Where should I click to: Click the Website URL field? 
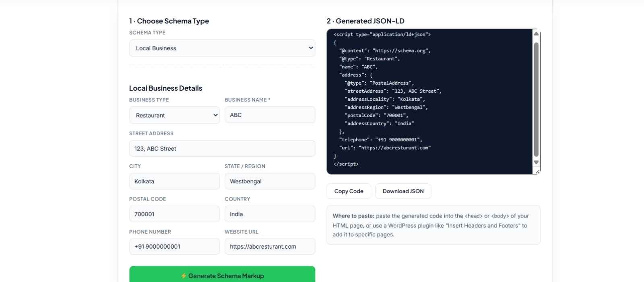(270, 247)
